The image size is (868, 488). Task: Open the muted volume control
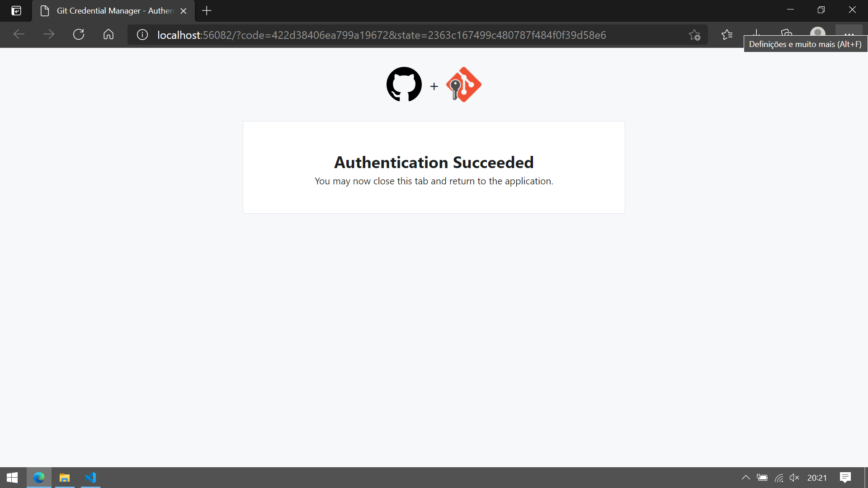click(x=794, y=478)
